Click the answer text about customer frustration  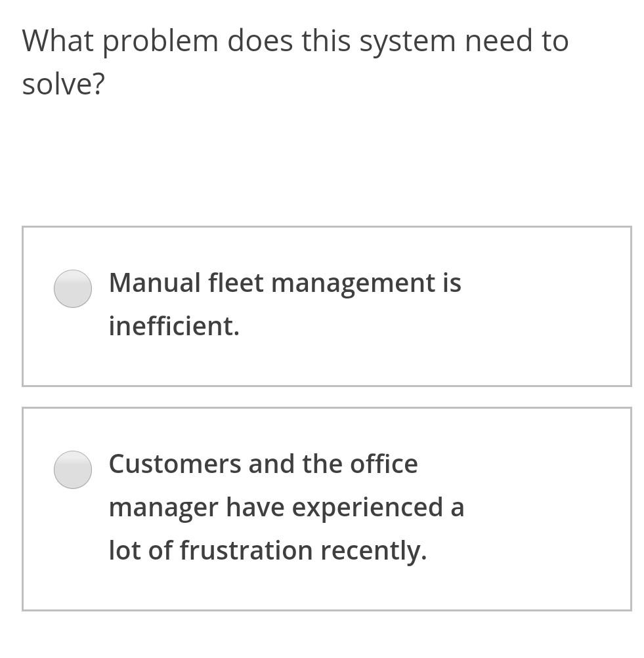287,506
